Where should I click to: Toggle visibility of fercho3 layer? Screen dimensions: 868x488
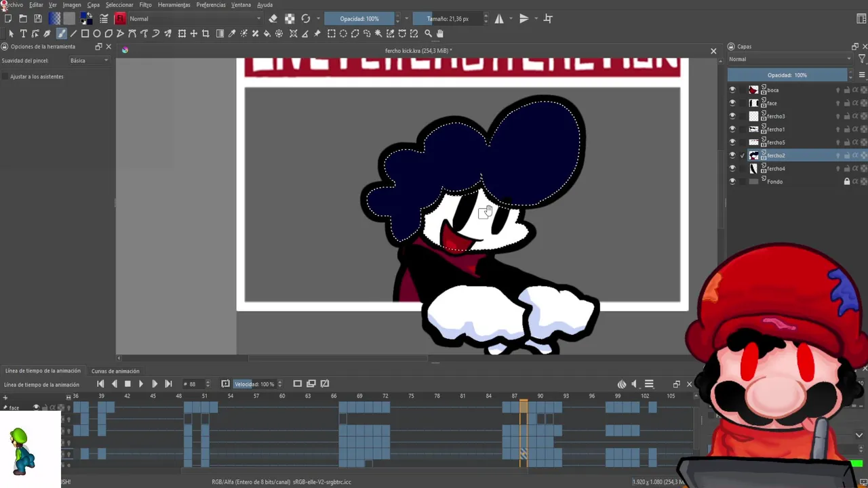pyautogui.click(x=732, y=116)
